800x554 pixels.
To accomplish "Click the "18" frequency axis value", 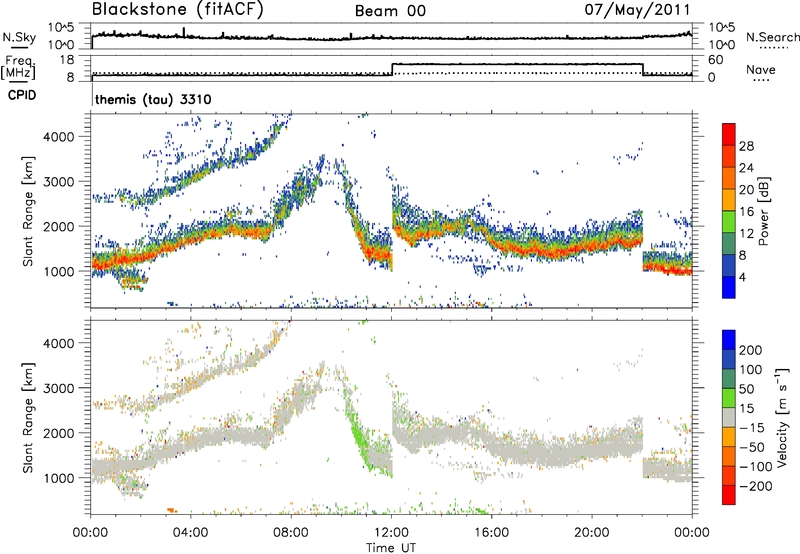I will [x=66, y=60].
